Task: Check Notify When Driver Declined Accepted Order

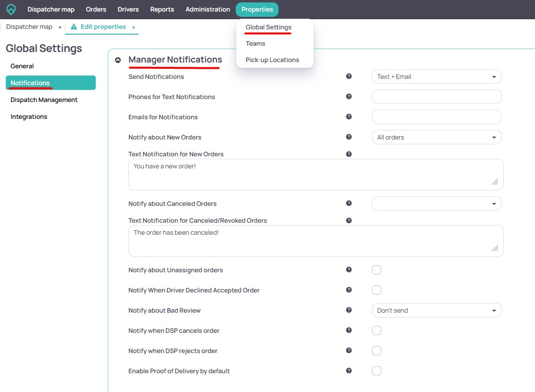Action: click(x=377, y=290)
